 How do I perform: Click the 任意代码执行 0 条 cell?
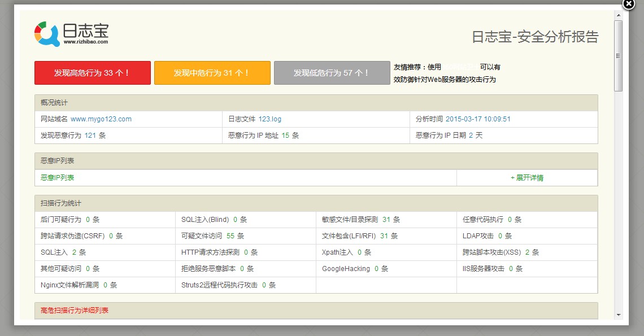pyautogui.click(x=528, y=220)
